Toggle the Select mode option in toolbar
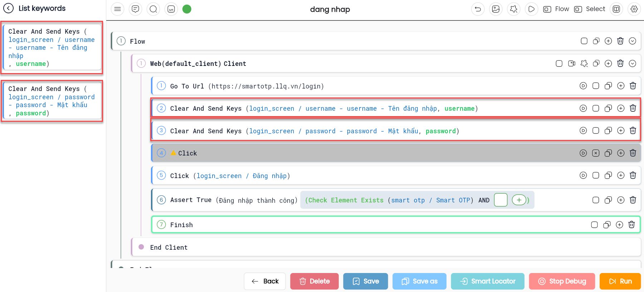The height and width of the screenshot is (292, 644). pyautogui.click(x=590, y=9)
